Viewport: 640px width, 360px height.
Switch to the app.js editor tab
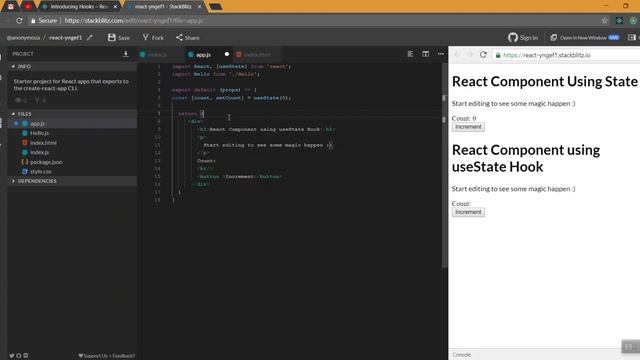pyautogui.click(x=203, y=54)
